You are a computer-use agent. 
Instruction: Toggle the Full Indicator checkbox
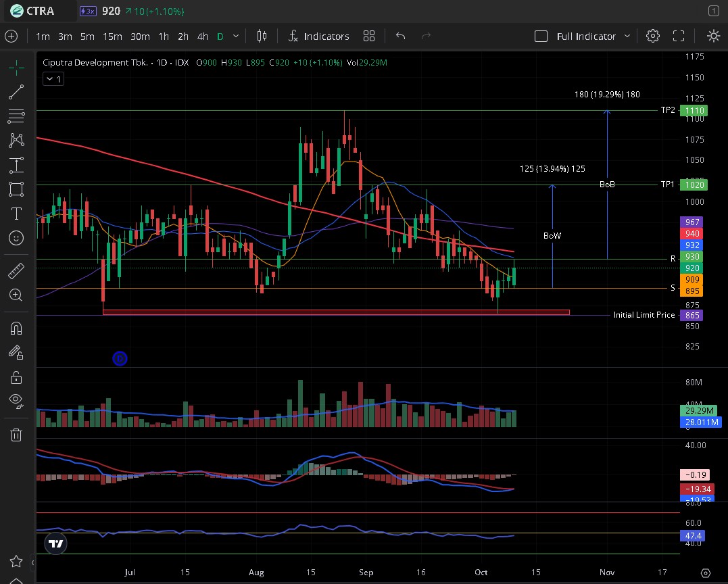tap(541, 36)
